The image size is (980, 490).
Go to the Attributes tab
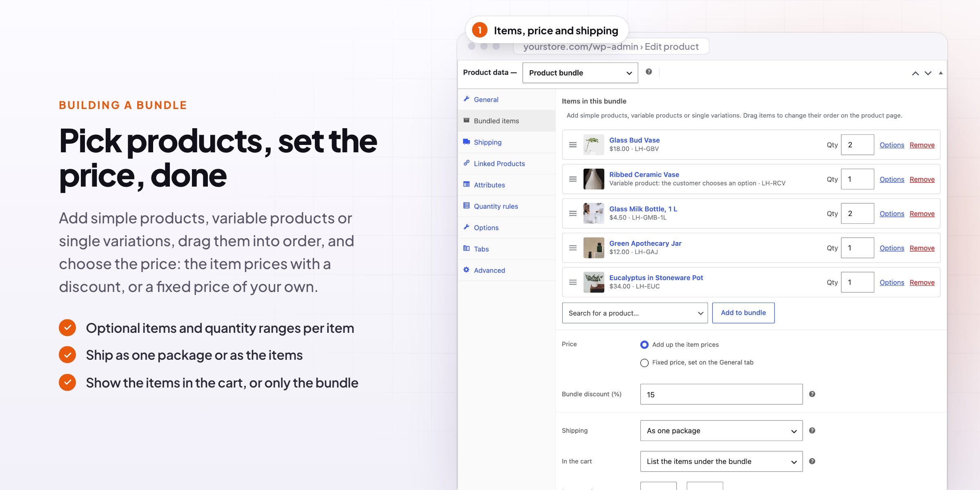pos(506,185)
